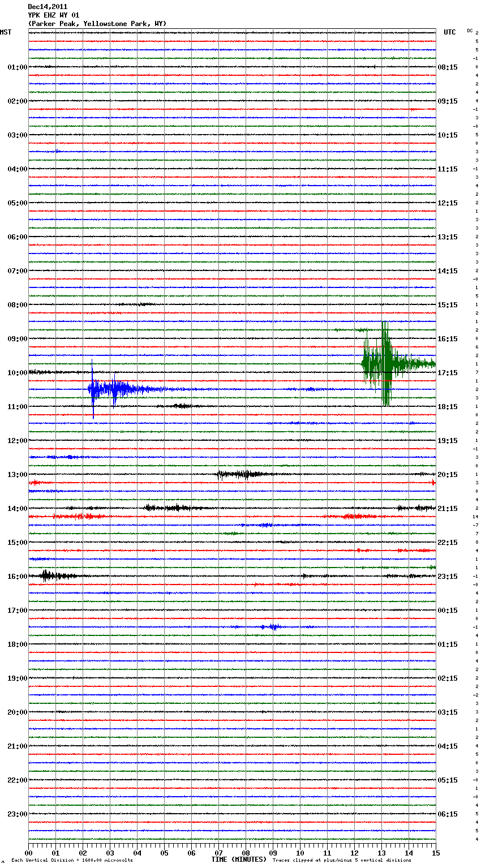481x868 pixels.
Task: Select the 18:00 MST hour label
Action: pyautogui.click(x=17, y=644)
